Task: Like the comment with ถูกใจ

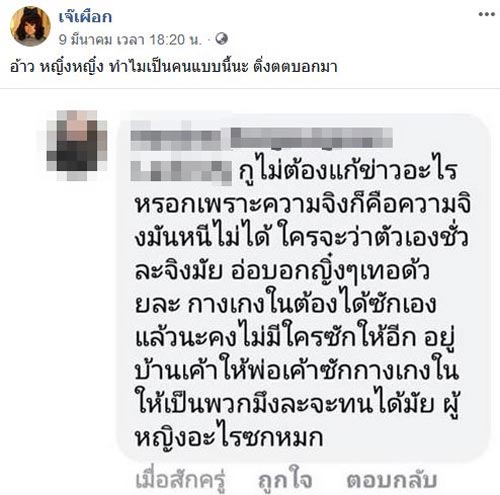Action: coord(285,480)
